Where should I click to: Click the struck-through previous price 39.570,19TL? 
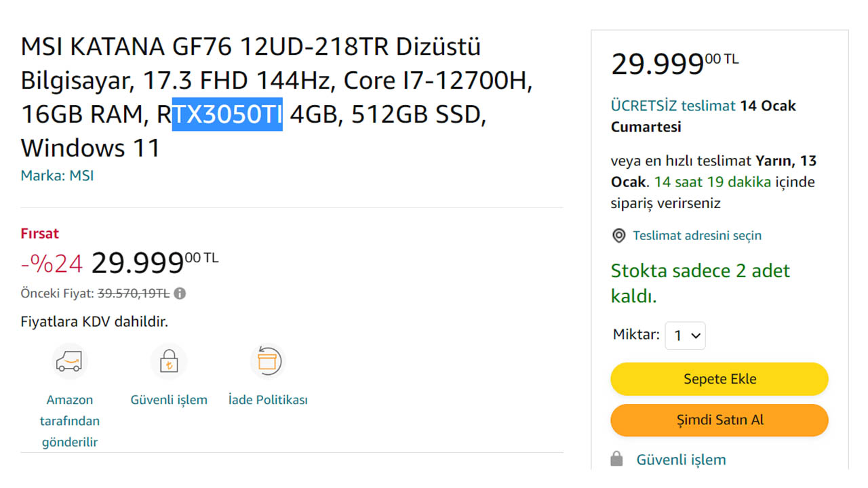point(134,293)
